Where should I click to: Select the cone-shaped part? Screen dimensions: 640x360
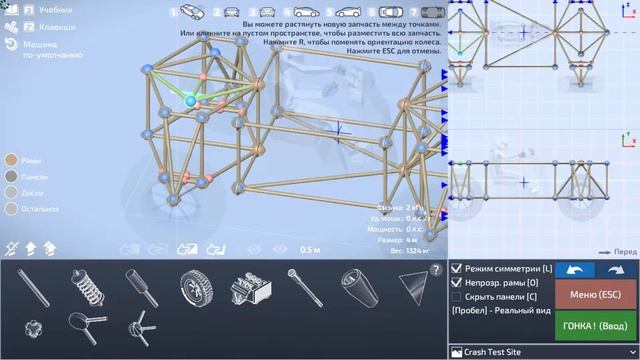pos(359,288)
